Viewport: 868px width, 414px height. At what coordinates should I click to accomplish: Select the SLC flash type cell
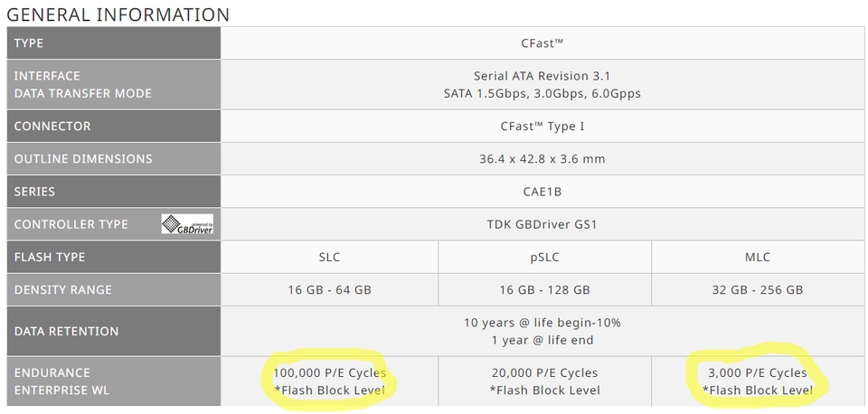click(x=329, y=257)
